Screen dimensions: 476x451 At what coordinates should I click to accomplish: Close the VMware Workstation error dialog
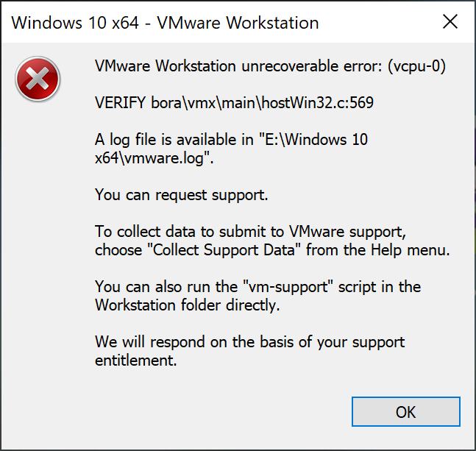[x=450, y=22]
